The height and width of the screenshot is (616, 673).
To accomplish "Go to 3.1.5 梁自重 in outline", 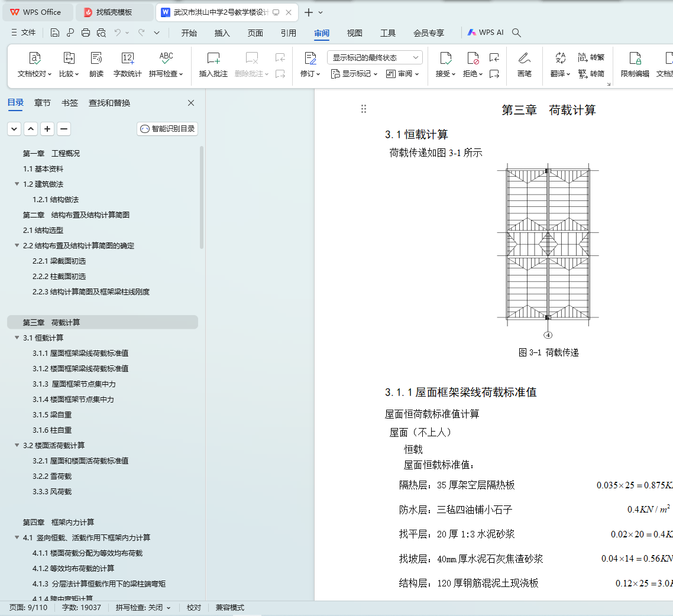I will (52, 415).
